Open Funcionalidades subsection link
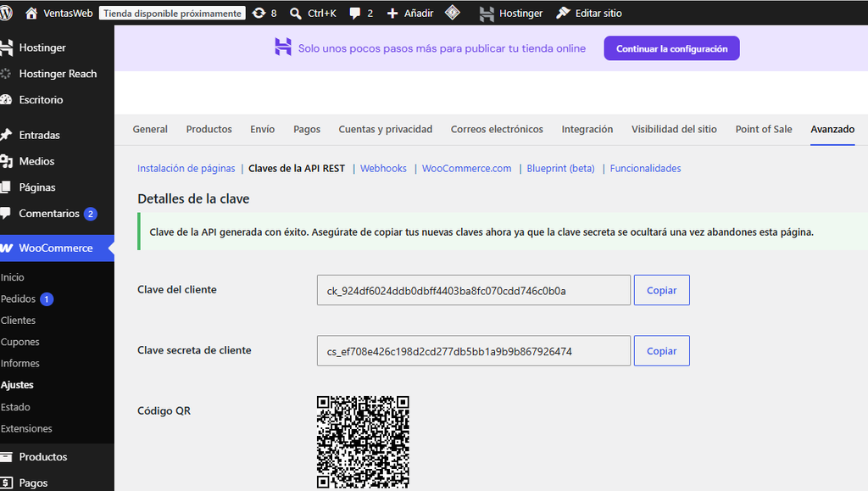This screenshot has height=491, width=868. [x=645, y=168]
